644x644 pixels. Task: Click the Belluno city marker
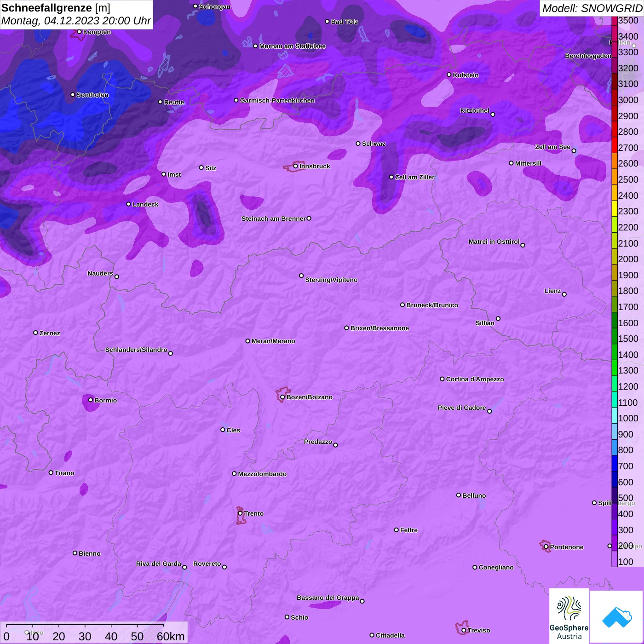pos(459,495)
